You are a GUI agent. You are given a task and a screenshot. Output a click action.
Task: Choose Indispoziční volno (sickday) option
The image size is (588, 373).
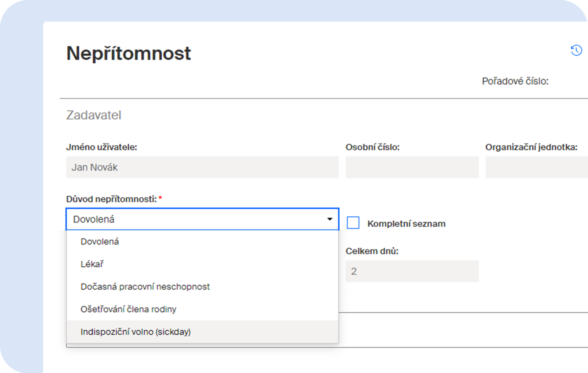coord(202,332)
